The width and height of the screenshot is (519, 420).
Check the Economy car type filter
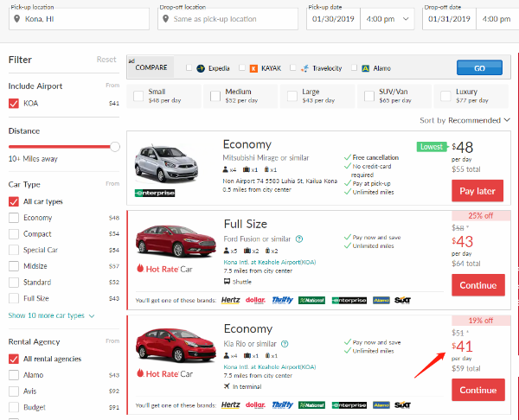pos(14,218)
